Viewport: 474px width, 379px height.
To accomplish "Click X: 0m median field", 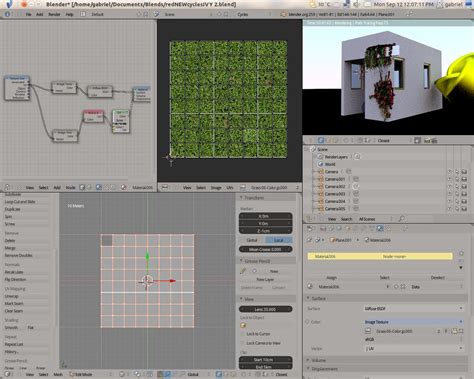I will pyautogui.click(x=265, y=216).
